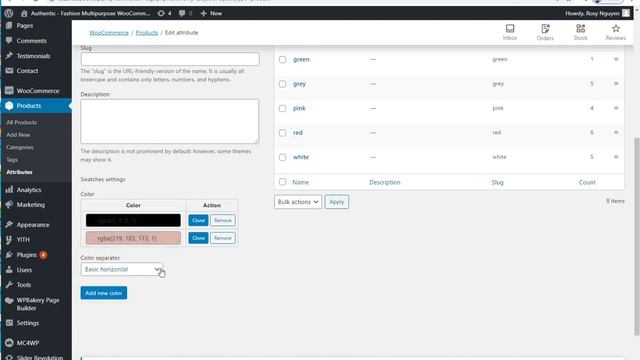640x360 pixels.
Task: Click Apply bulk action button
Action: click(x=337, y=202)
